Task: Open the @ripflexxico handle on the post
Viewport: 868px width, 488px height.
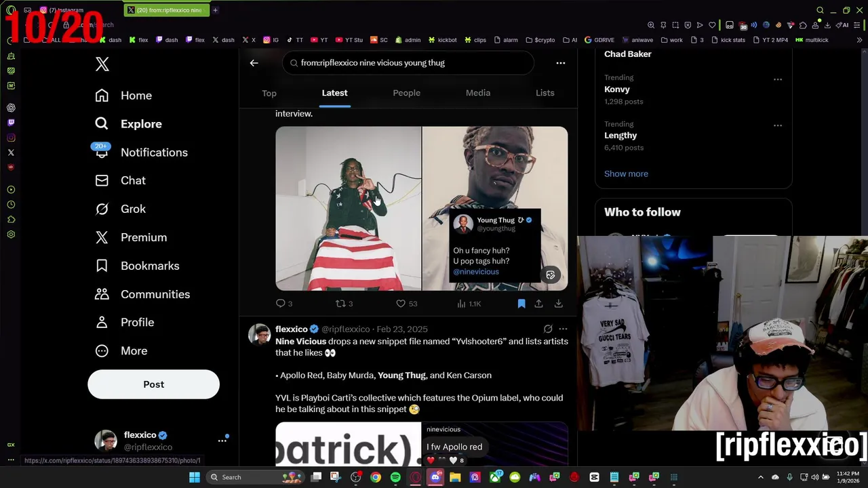Action: 346,329
